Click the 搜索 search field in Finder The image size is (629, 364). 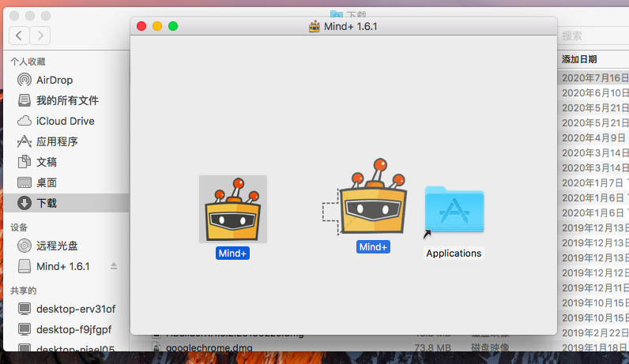pos(593,36)
